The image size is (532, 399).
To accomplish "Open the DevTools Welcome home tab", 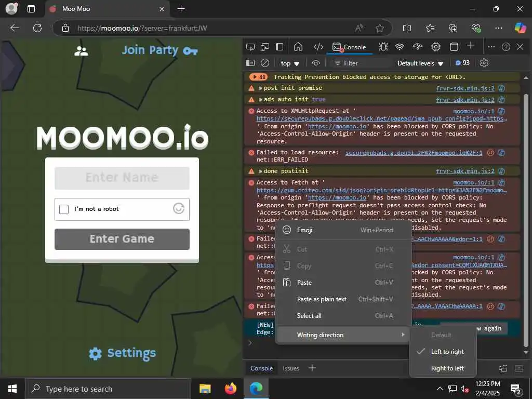I will click(x=298, y=47).
